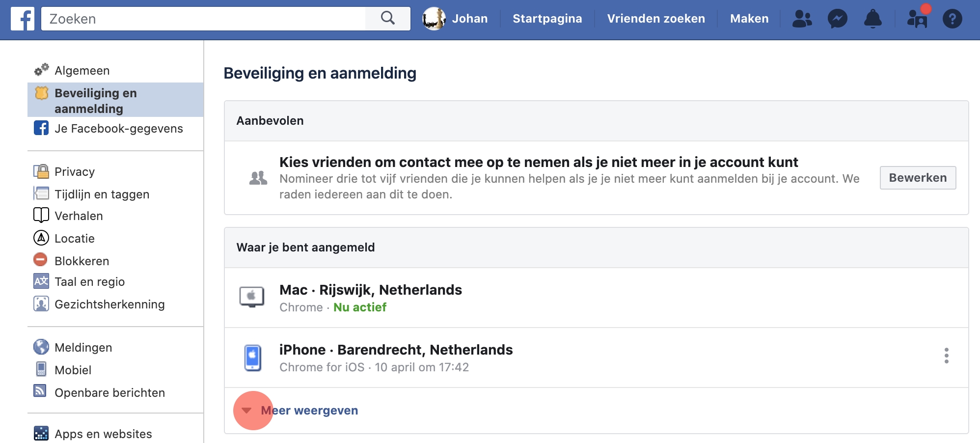
Task: Open Vrienden zoeken page
Action: pyautogui.click(x=655, y=19)
